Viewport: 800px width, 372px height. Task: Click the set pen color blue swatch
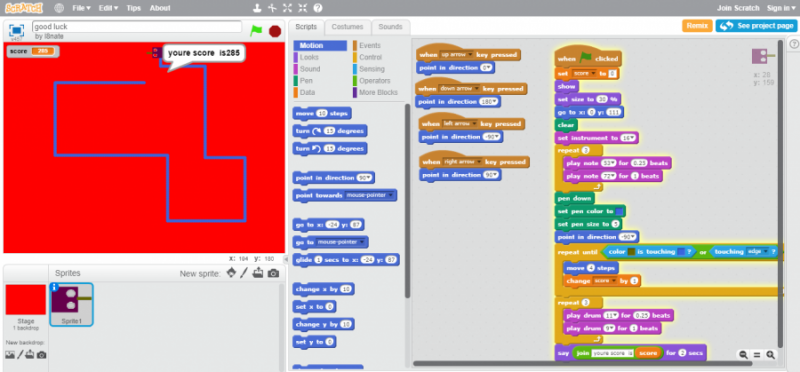pos(620,211)
